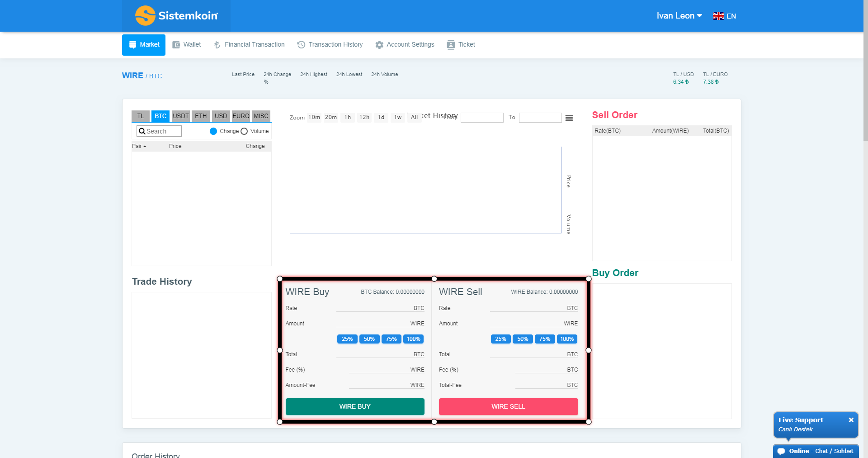
Task: Click the chat bubble icon
Action: tap(781, 451)
